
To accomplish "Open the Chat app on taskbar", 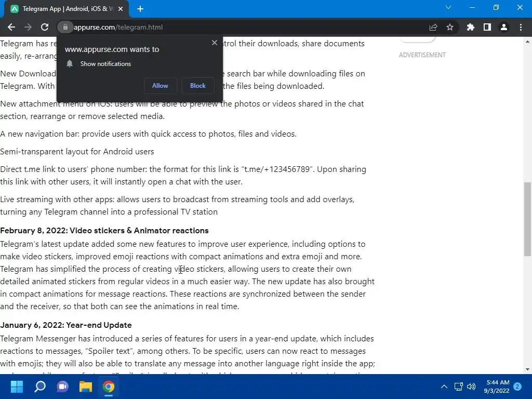I will coord(62,387).
